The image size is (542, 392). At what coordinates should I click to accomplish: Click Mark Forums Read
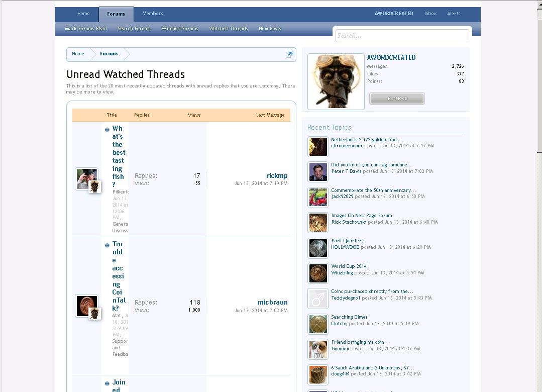pyautogui.click(x=86, y=29)
